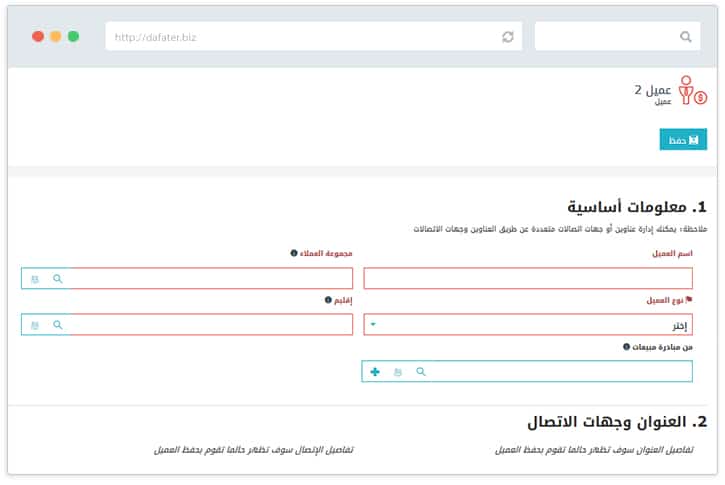725x485 pixels.
Task: Click the green window maximize dot
Action: tap(73, 36)
